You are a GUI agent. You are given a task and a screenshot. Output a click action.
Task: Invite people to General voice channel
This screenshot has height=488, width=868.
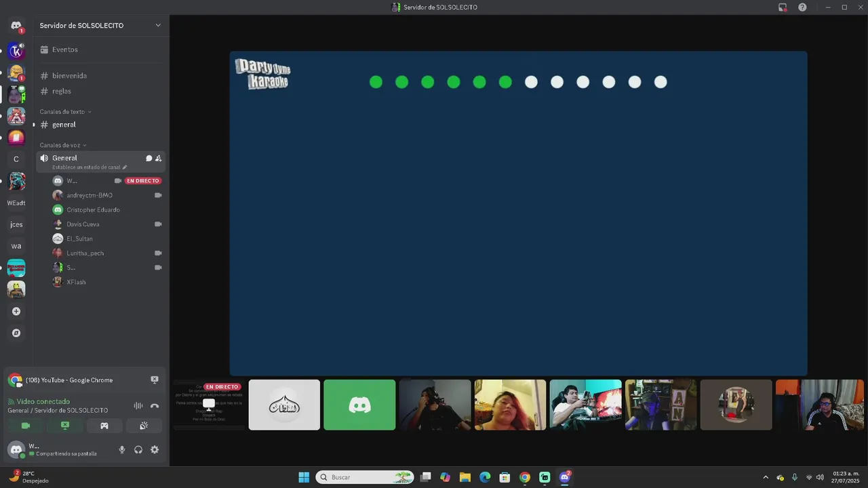tap(159, 159)
